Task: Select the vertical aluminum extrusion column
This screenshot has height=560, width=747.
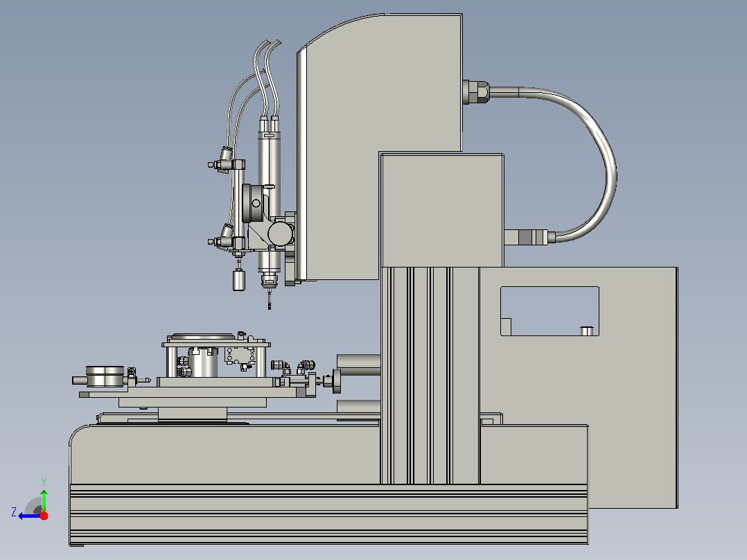Action: click(x=430, y=376)
